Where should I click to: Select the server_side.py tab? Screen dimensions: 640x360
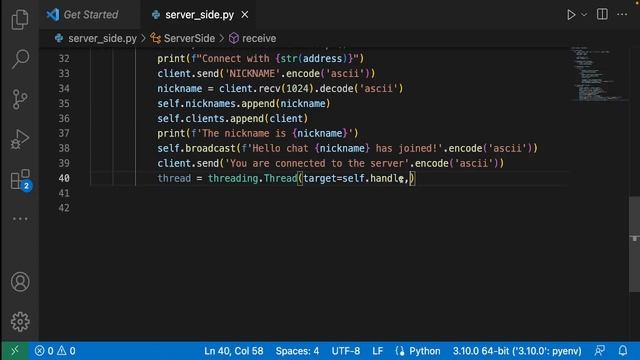pos(199,15)
